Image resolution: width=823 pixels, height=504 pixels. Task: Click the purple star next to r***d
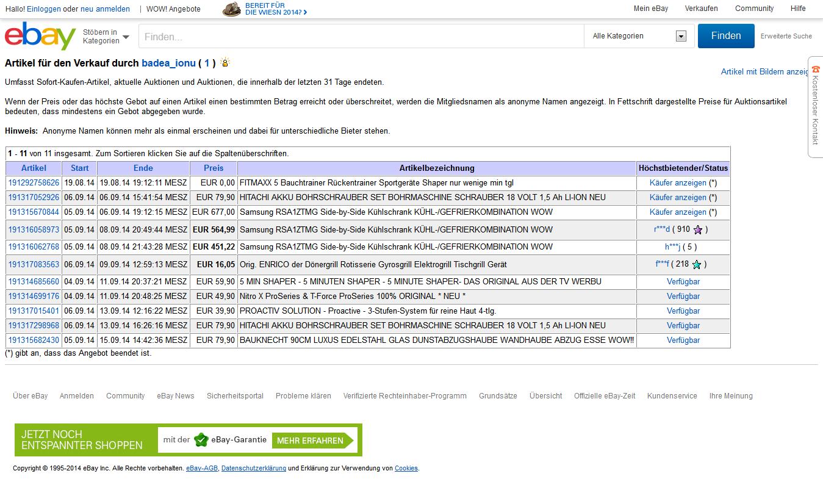coord(698,230)
